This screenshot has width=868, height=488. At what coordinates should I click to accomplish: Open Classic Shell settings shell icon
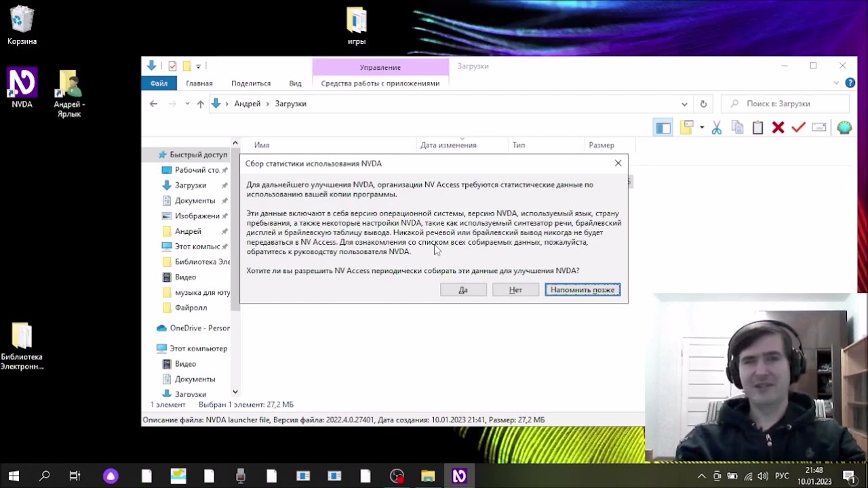(844, 127)
